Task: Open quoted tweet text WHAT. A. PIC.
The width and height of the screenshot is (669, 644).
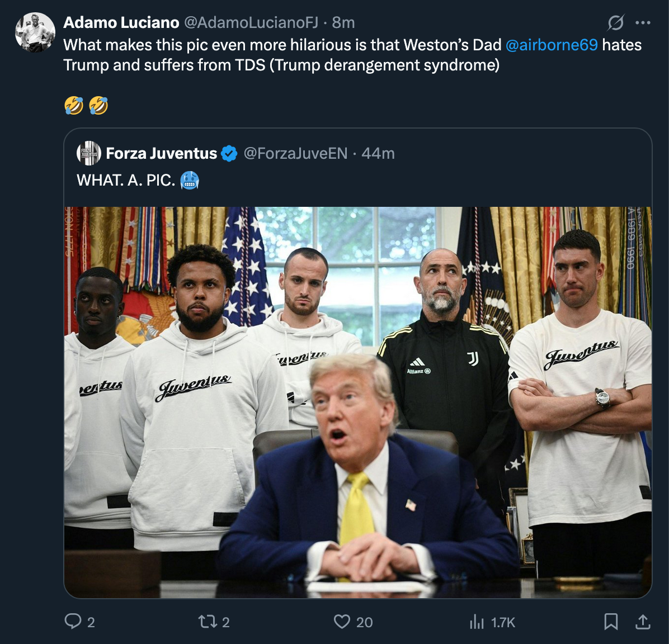Action: 126,181
